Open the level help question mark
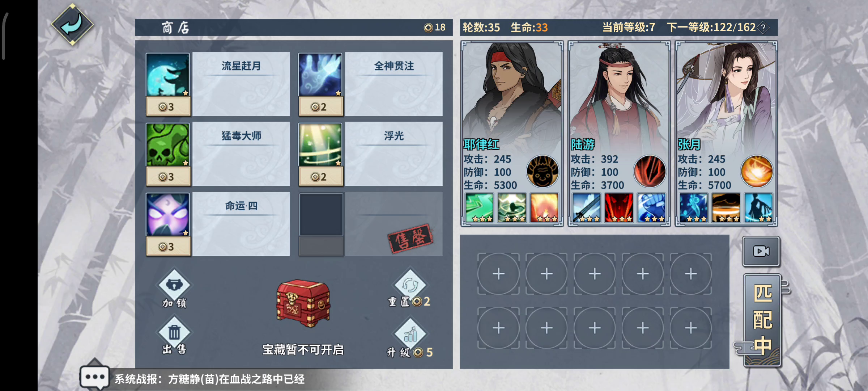Screen dimensions: 868x391 click(x=763, y=28)
